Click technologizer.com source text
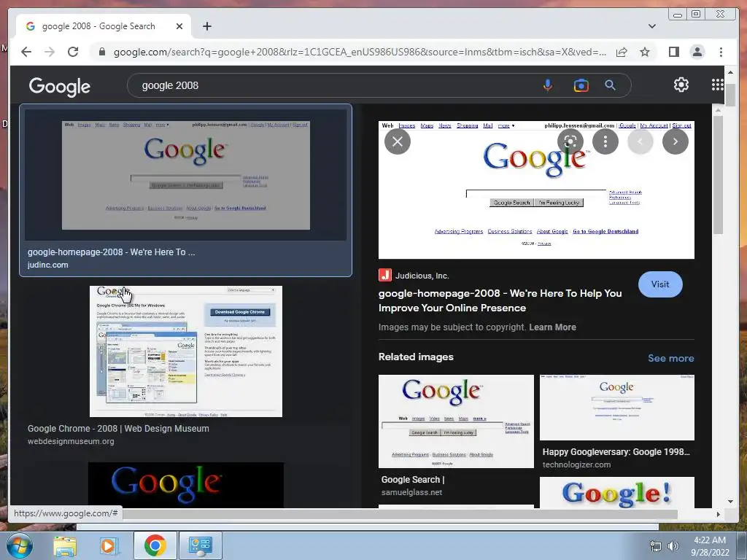Screen dimensions: 747x560 click(x=576, y=464)
